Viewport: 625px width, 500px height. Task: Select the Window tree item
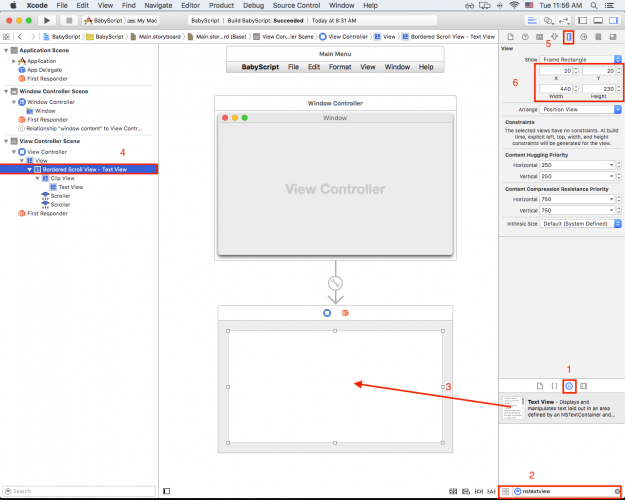45,111
